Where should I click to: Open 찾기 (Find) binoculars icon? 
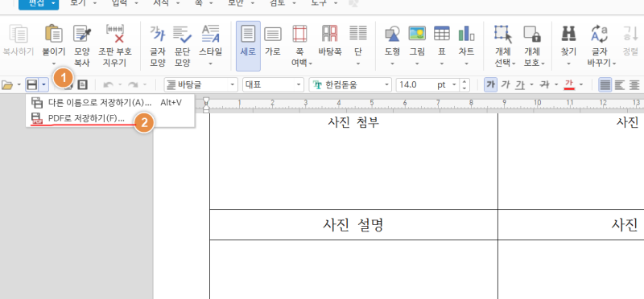(569, 34)
